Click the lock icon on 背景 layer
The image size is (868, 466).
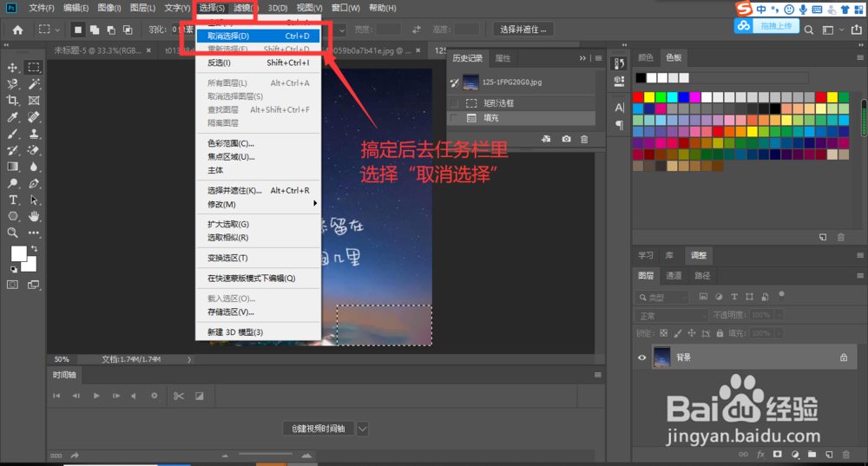pos(844,358)
